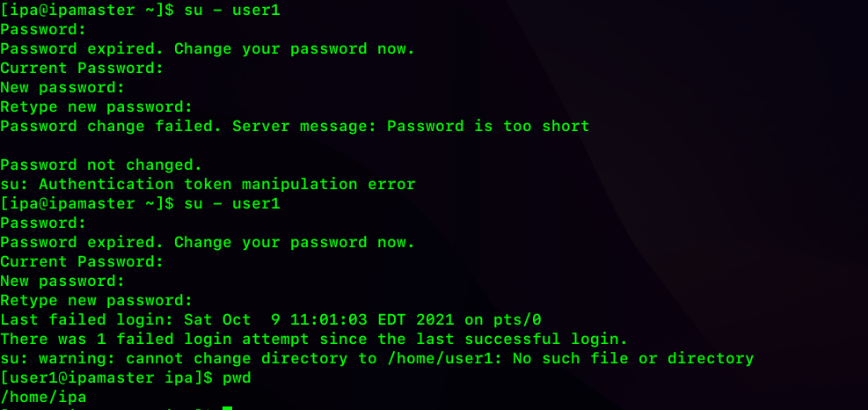Click the 'pts/0' terminal name
Viewport: 868px width, 410px height.
pyautogui.click(x=517, y=319)
